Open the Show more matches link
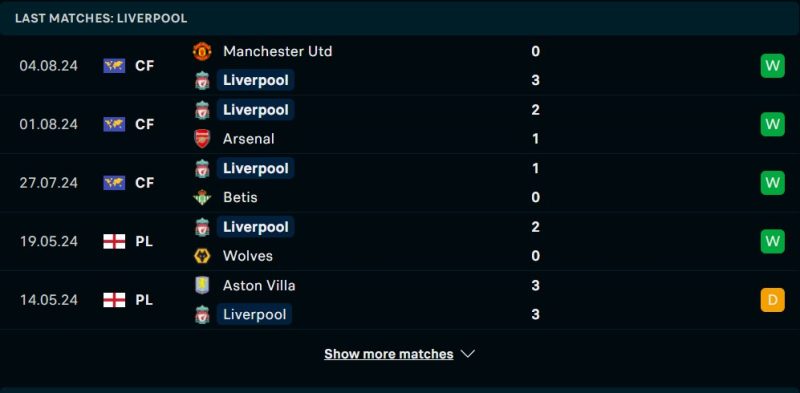Viewport: 800px width, 393px height. 389,354
